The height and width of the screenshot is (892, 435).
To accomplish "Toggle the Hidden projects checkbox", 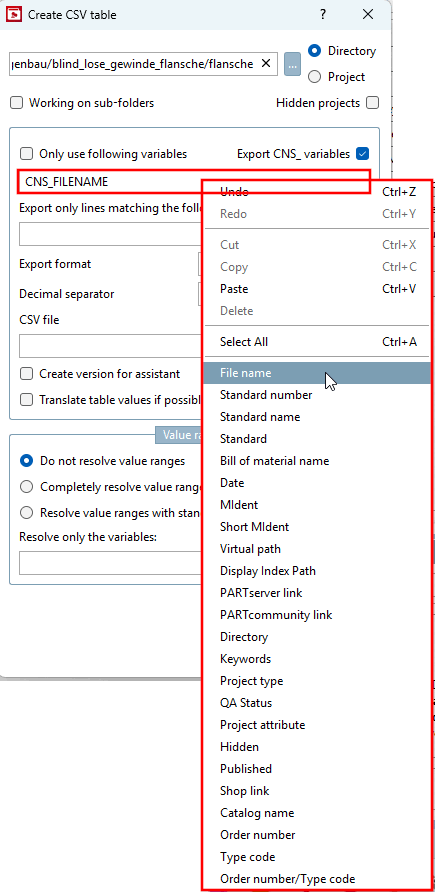I will click(x=372, y=103).
